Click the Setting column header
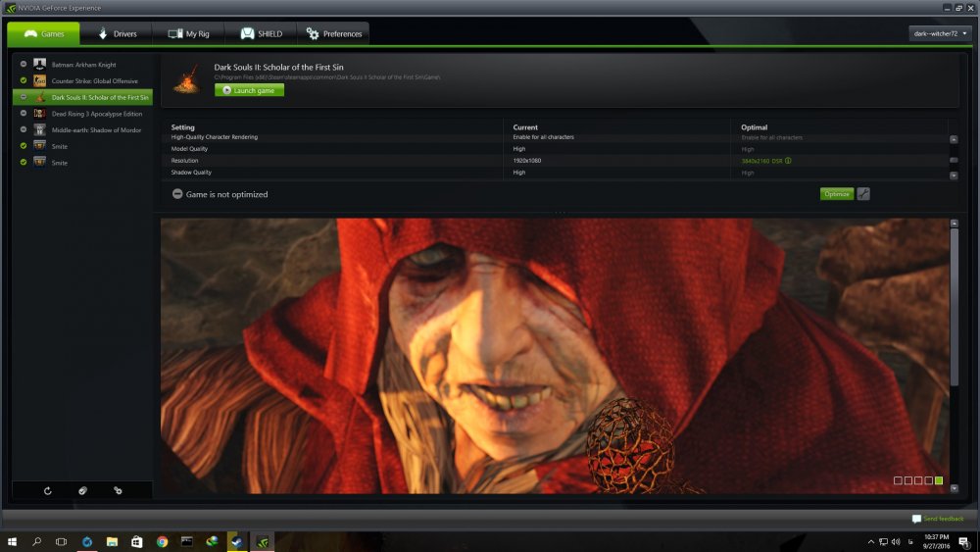This screenshot has height=552, width=980. [x=182, y=126]
